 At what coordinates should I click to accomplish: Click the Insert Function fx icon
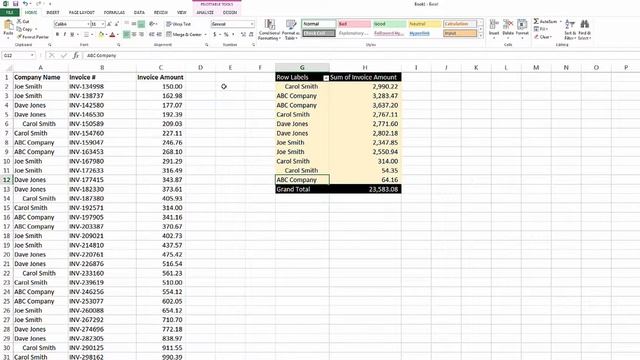coord(76,55)
